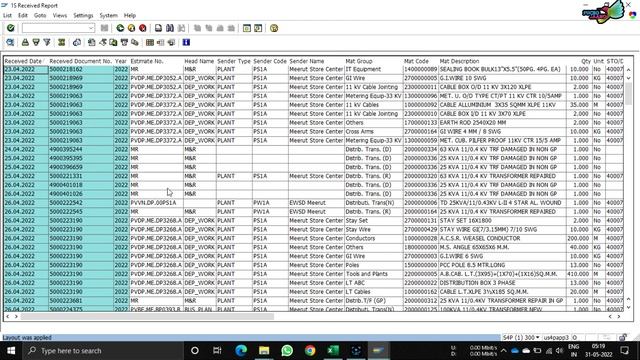Click the yellow Exit icon
640x360 pixels.
[131, 28]
